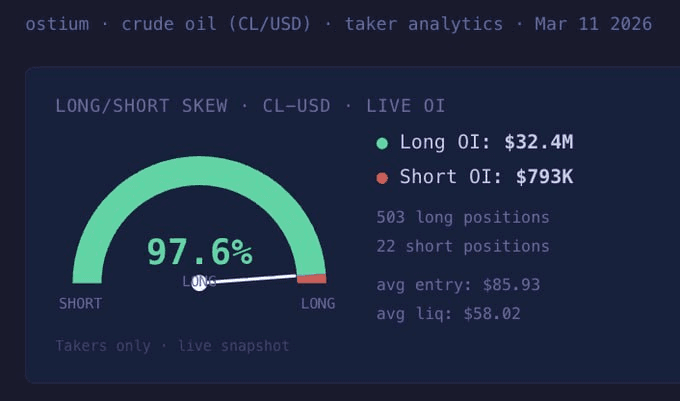Click the red Short OI legend dot
This screenshot has width=680, height=401.
coord(382,178)
